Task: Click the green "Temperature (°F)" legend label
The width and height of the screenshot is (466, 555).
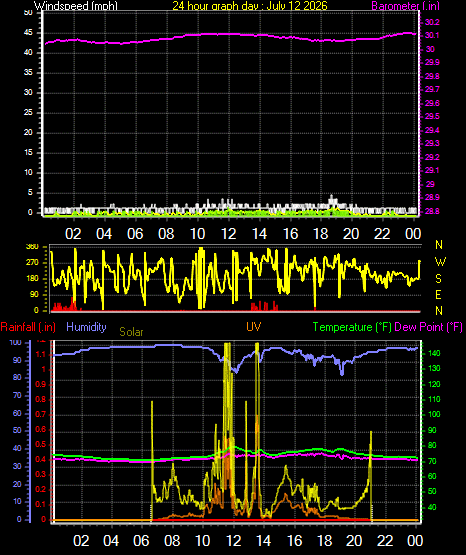Action: tap(352, 327)
